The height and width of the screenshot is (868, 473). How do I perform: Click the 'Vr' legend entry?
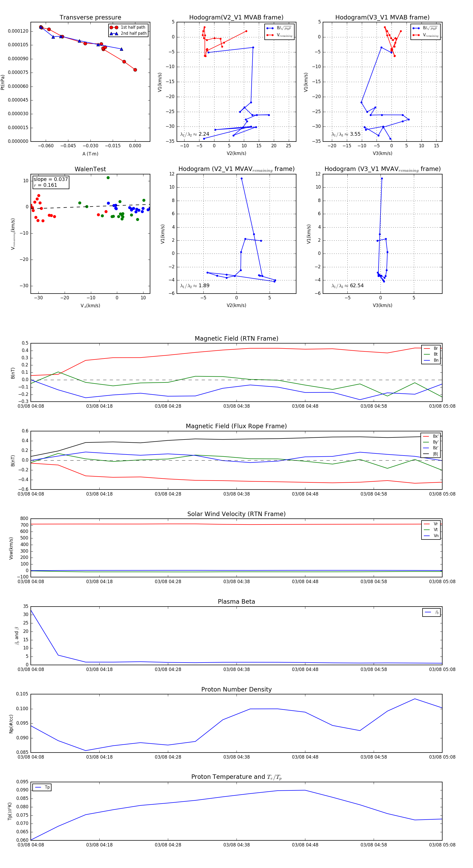point(431,524)
